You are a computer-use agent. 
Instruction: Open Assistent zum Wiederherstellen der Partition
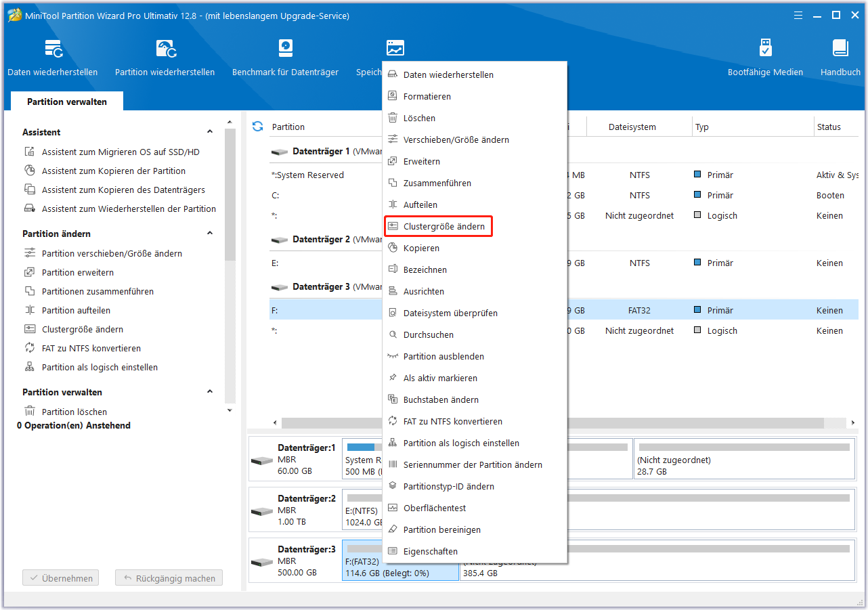129,209
